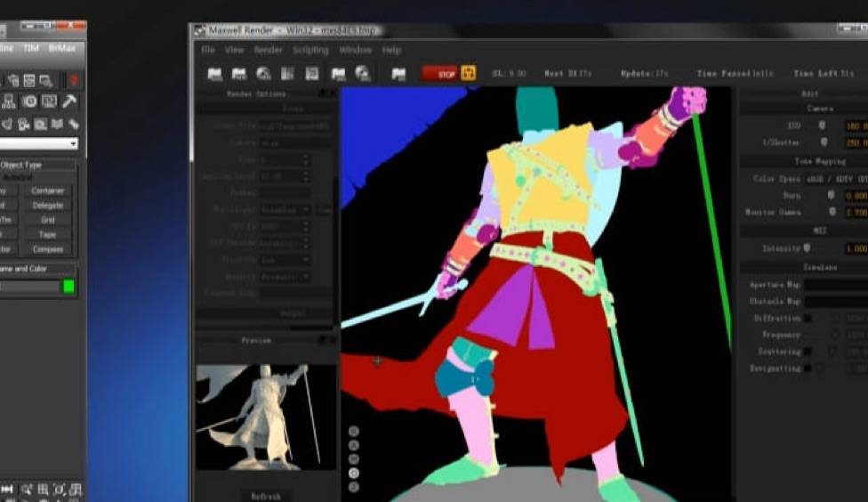Click the bottom-right viewport navigation icon in 3ds Max

[x=76, y=490]
